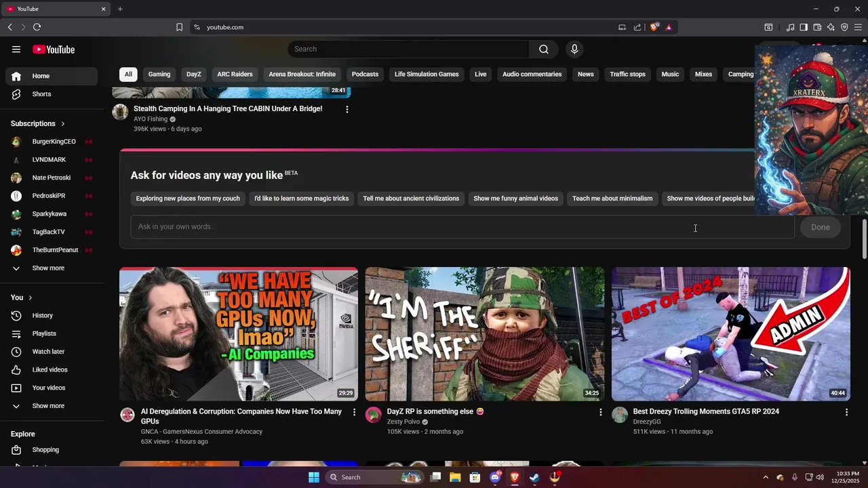Screen dimensions: 868x488
Task: Open Shorts from the sidebar
Action: pyautogui.click(x=52, y=94)
